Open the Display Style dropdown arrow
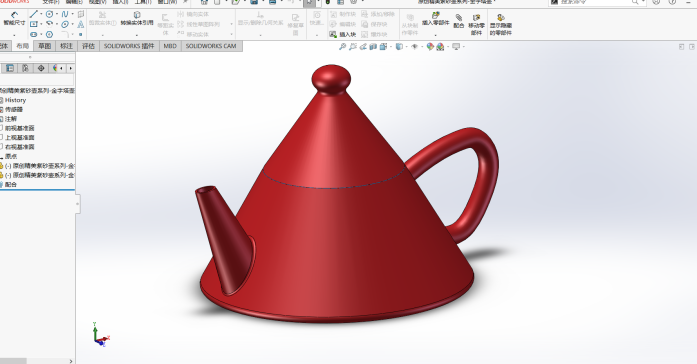Viewport: 697px width, 364px height. (x=406, y=47)
